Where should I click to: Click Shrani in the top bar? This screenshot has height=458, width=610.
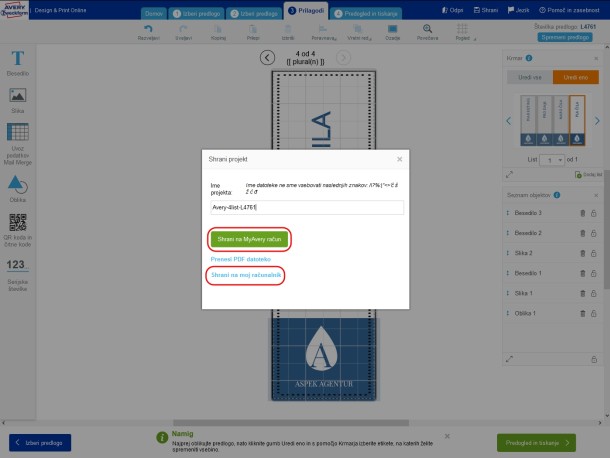pyautogui.click(x=486, y=10)
